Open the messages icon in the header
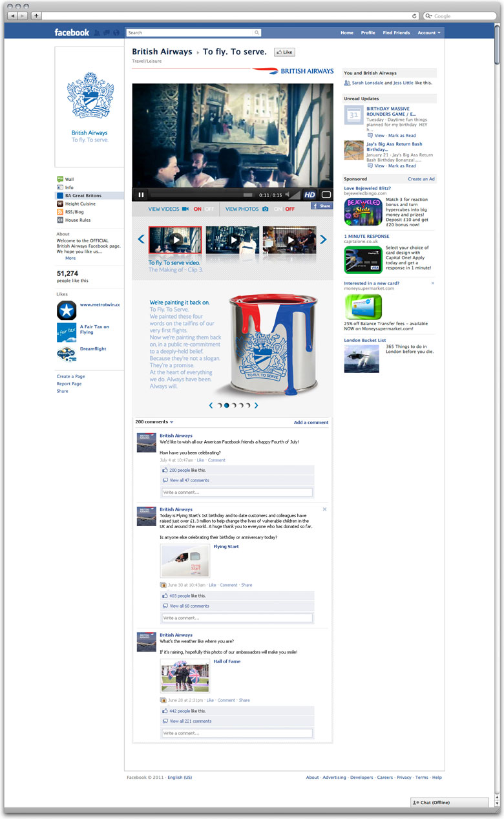This screenshot has width=504, height=819. tap(106, 32)
